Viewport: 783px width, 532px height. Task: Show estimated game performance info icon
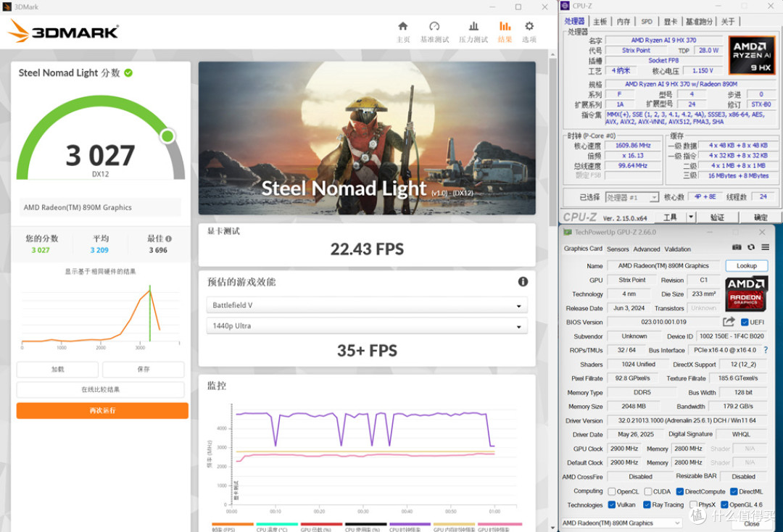pos(523,282)
